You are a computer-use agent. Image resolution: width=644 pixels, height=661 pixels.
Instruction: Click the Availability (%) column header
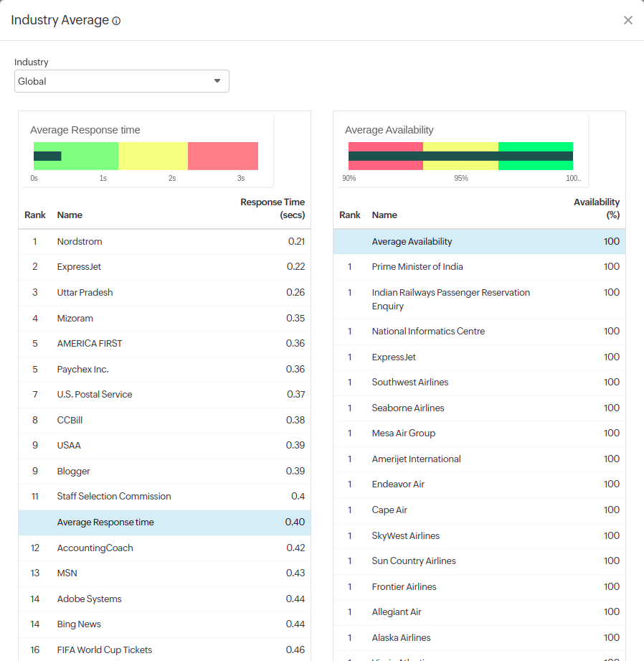pos(597,208)
